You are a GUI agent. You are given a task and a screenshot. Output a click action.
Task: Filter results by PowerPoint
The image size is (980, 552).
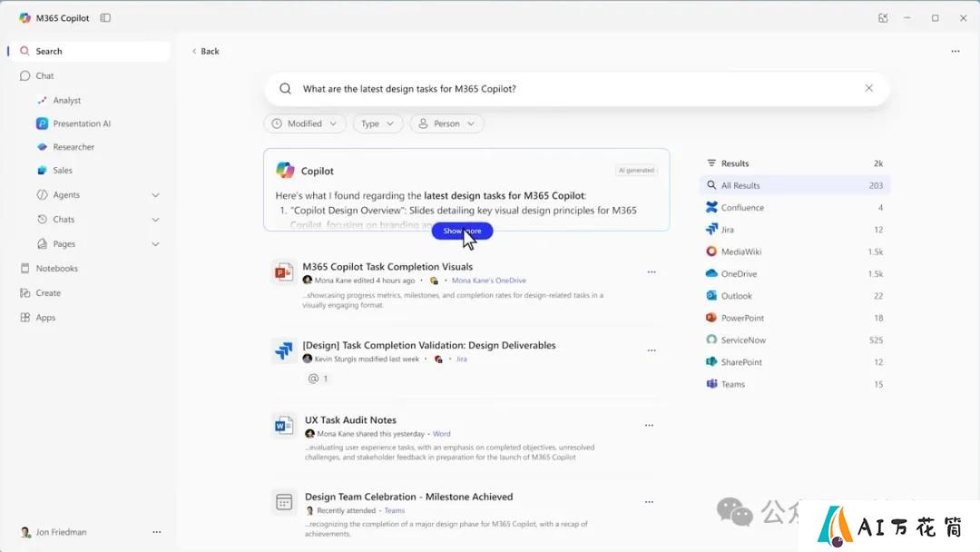(x=794, y=318)
